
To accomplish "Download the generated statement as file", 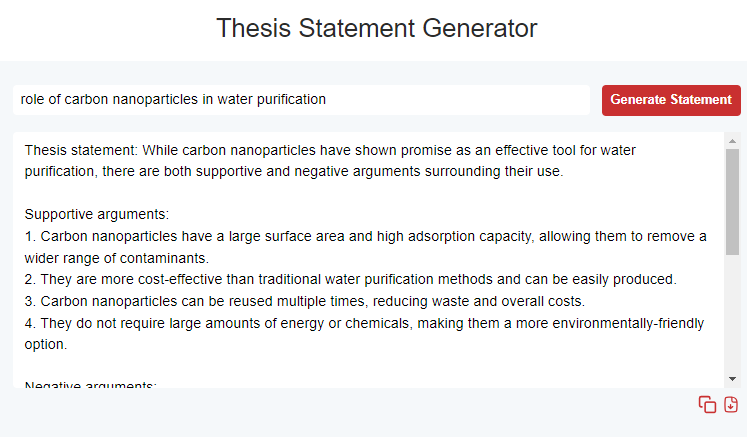I will pos(731,404).
